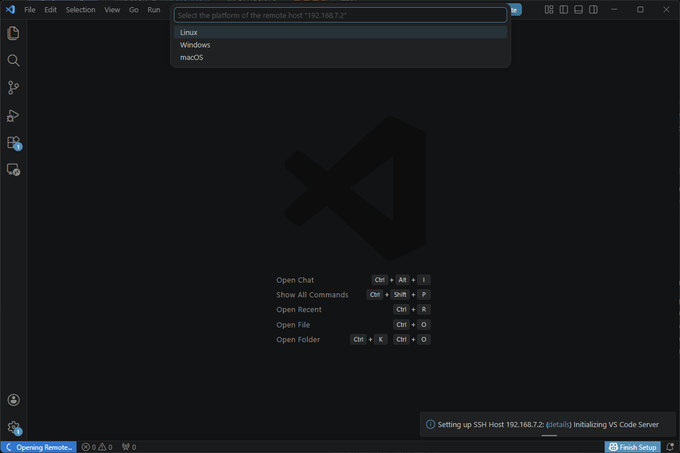Screen dimensions: 680x453
Task: Click the SSH host setup progress bar
Action: pyautogui.click(x=549, y=435)
